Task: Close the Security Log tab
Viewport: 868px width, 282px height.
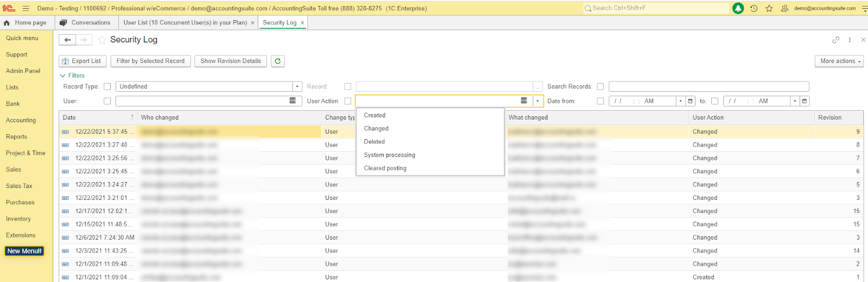Action: pos(302,23)
